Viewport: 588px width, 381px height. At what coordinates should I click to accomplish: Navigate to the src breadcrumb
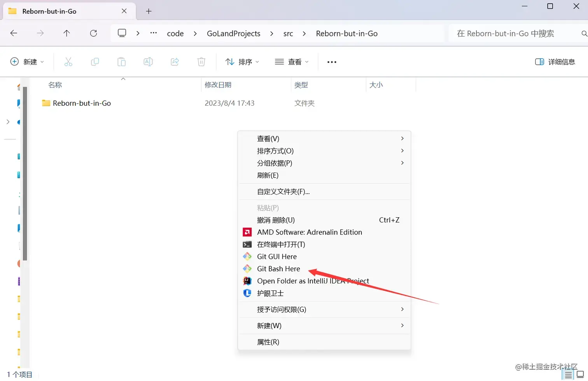[x=288, y=33]
